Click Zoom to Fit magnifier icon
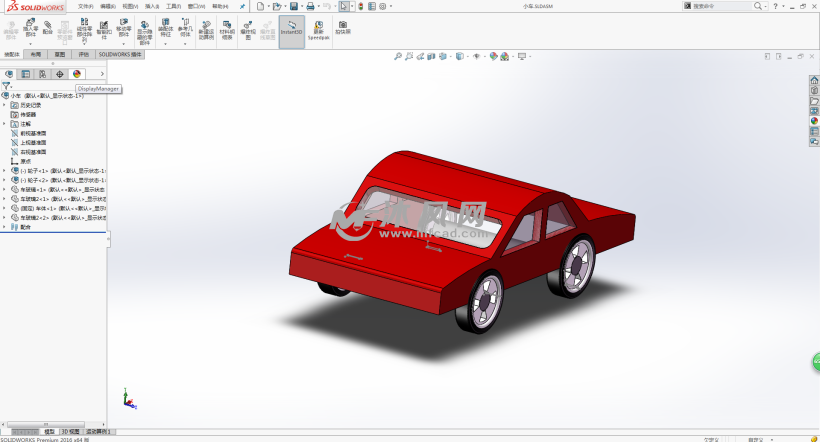The width and height of the screenshot is (820, 442). tap(398, 56)
